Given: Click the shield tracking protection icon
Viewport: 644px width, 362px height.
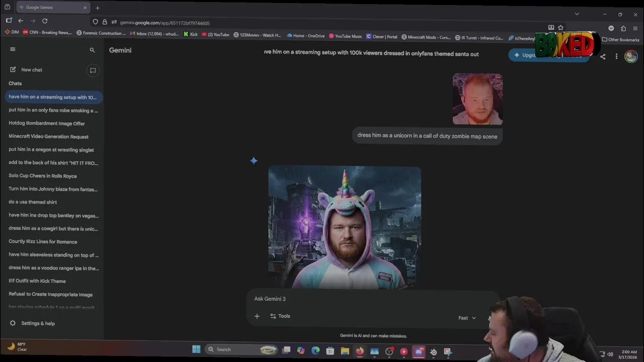Looking at the screenshot, I should [x=95, y=22].
